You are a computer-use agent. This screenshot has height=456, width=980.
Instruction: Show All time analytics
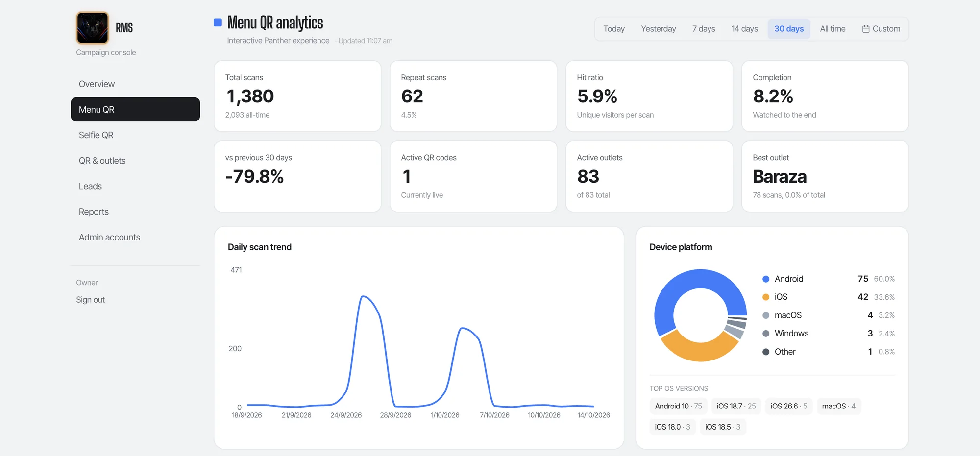(833, 29)
